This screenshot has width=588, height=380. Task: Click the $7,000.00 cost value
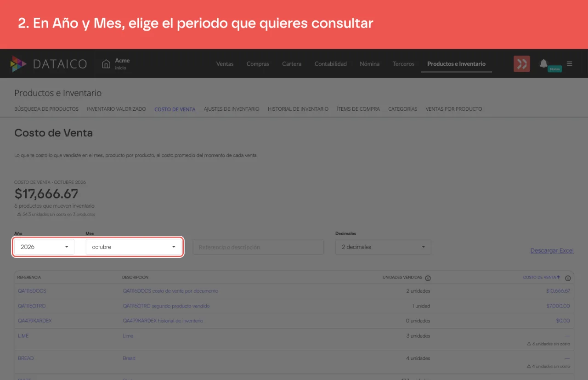coord(558,306)
